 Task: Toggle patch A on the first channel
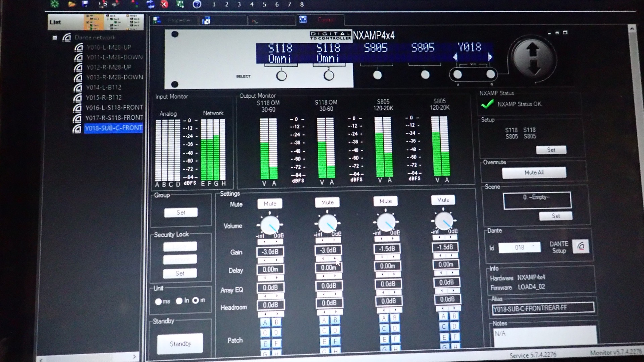point(265,322)
